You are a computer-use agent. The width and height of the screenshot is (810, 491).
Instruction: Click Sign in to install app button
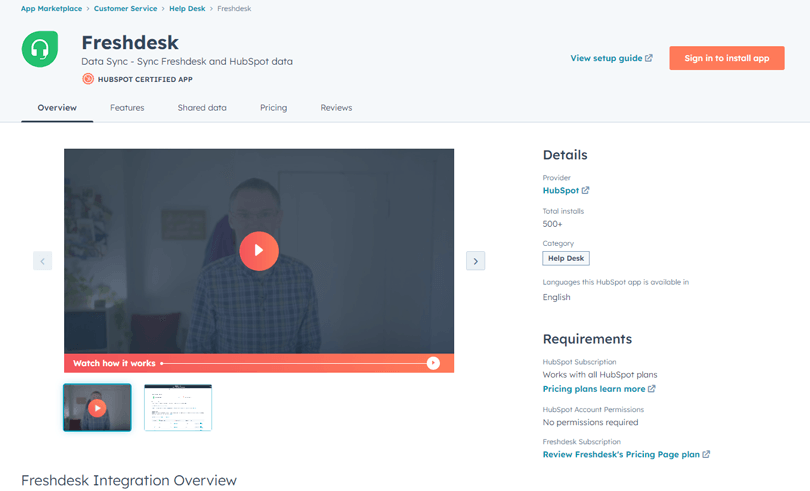(x=727, y=58)
